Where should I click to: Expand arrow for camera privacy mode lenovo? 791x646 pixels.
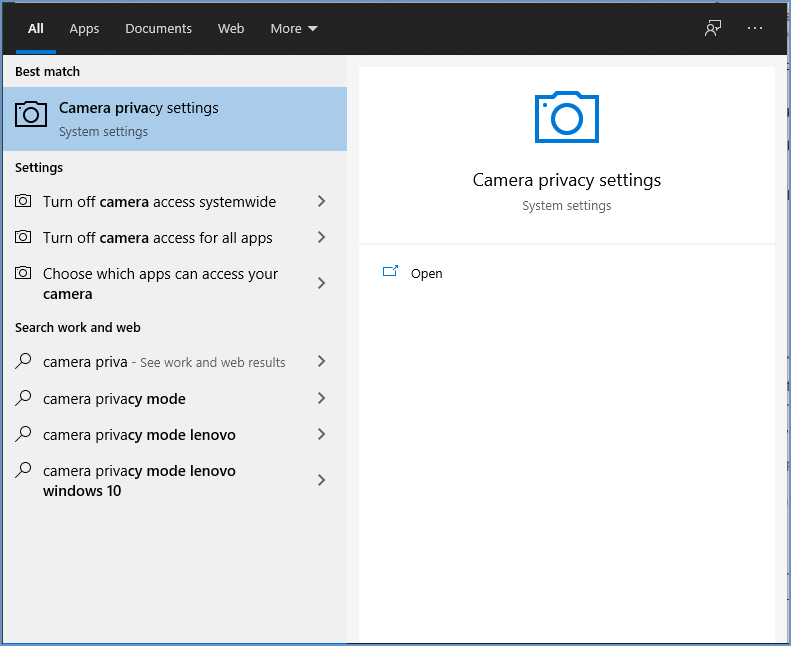point(321,434)
